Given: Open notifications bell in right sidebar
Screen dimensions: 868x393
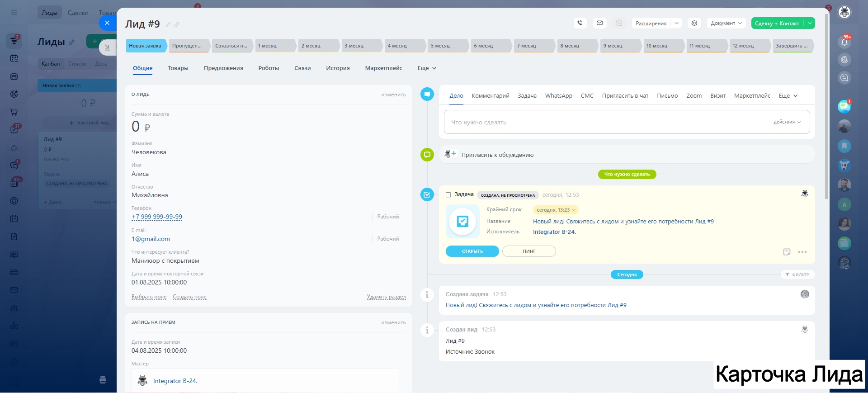Looking at the screenshot, I should click(844, 42).
